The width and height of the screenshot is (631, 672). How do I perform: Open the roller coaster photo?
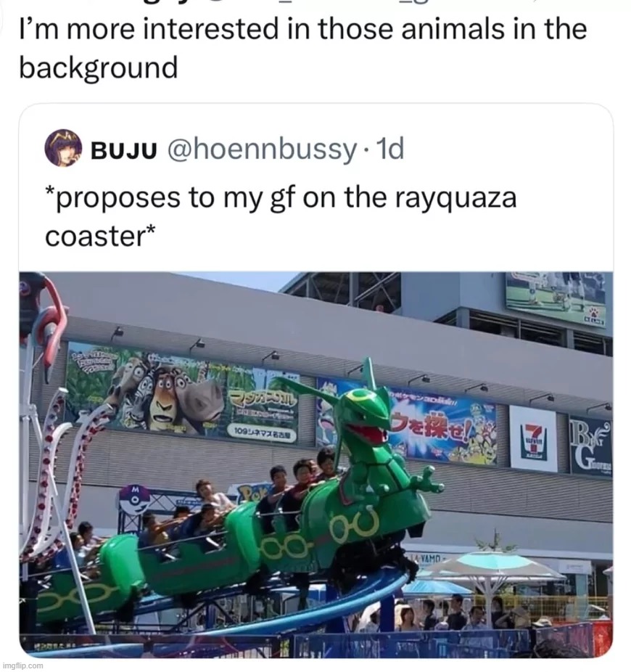click(315, 464)
